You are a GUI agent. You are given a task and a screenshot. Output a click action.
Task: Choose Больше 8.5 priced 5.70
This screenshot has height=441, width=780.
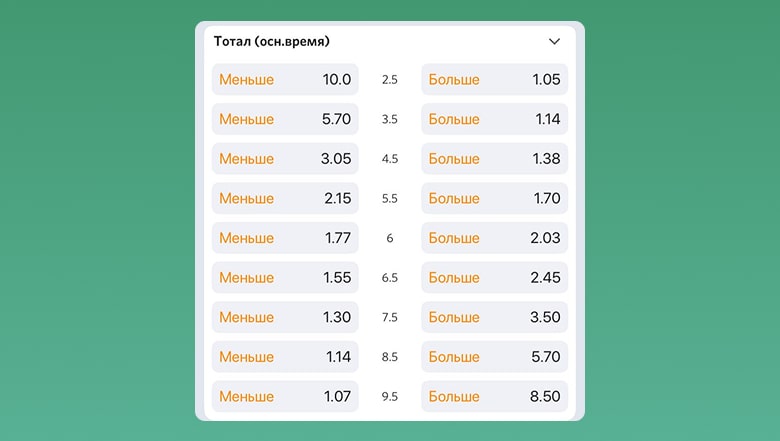pos(494,357)
